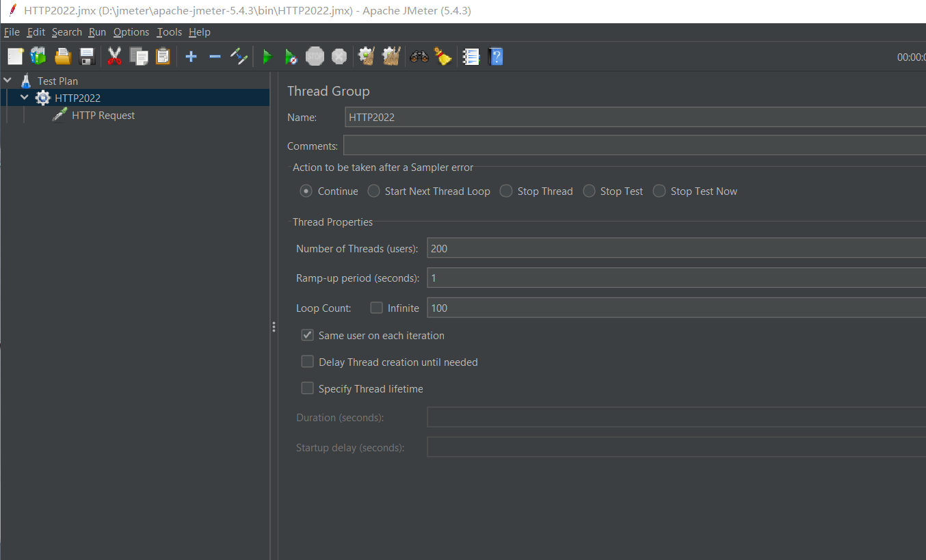Screen dimensions: 926x560
Task: Click the elapsed time display 00:00
Action: click(x=911, y=57)
